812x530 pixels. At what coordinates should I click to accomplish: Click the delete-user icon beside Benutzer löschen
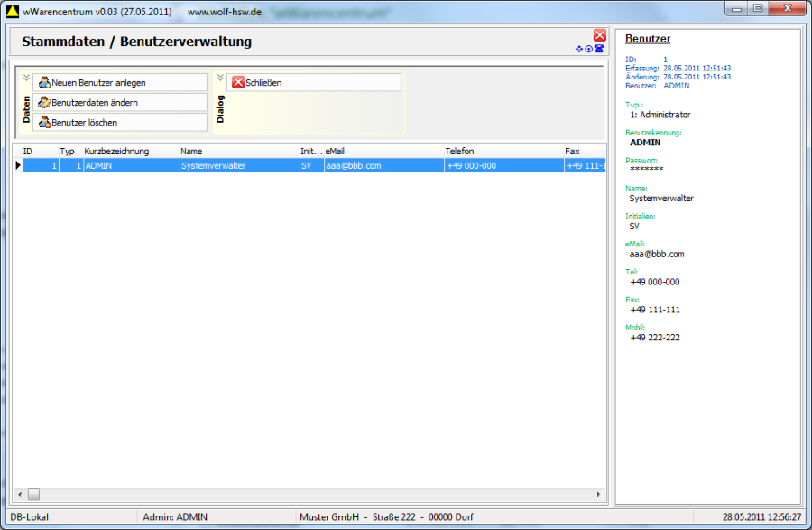coord(43,123)
